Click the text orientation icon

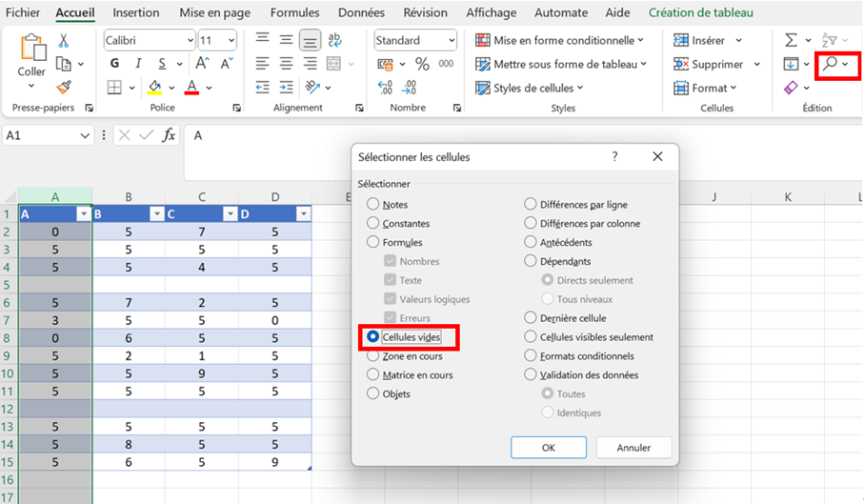pos(312,87)
